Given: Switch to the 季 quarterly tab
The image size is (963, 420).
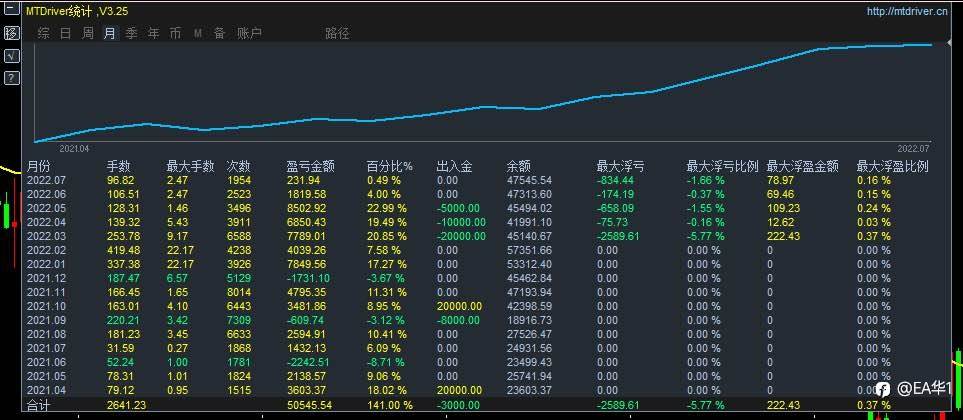Looking at the screenshot, I should tap(131, 33).
